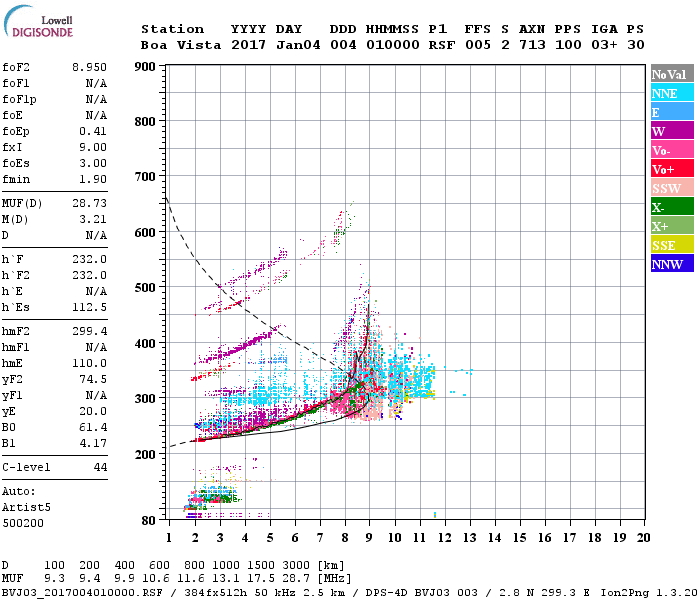Viewport: 700px width, 600px height.
Task: Select the NoVal legend swatch
Action: coord(672,74)
